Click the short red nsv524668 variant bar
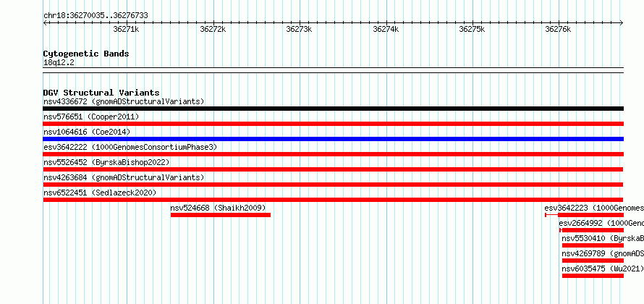Viewport: 644px width, 304px height. (221, 215)
